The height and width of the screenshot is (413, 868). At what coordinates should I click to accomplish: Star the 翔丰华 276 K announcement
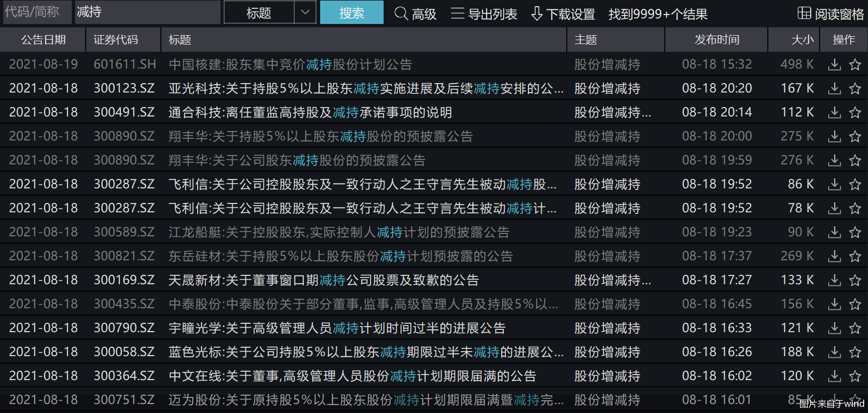(x=855, y=161)
